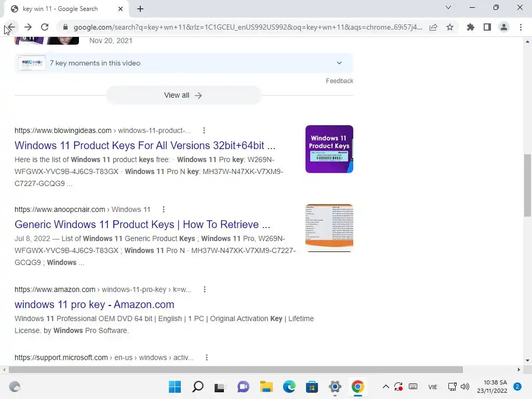This screenshot has width=532, height=399.
Task: Open 'windows 11 pro key - Amazon.com' link
Action: pyautogui.click(x=95, y=304)
